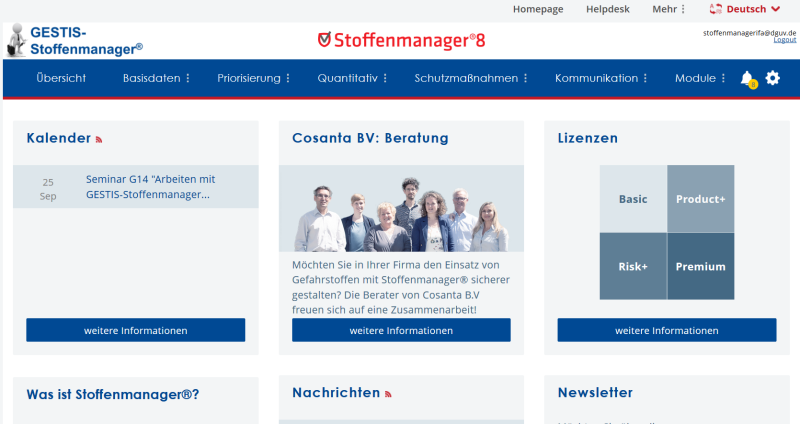This screenshot has width=800, height=424.
Task: Expand the Basisdaten menu
Action: click(x=156, y=78)
